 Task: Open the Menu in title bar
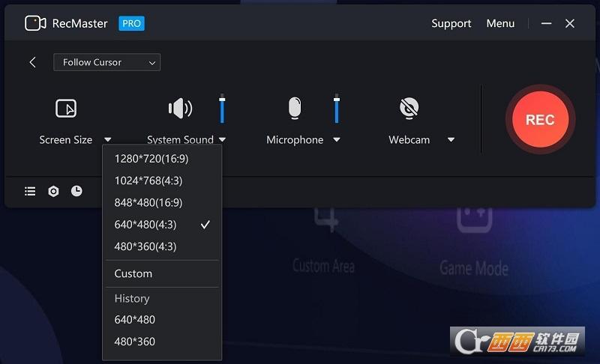coord(500,24)
